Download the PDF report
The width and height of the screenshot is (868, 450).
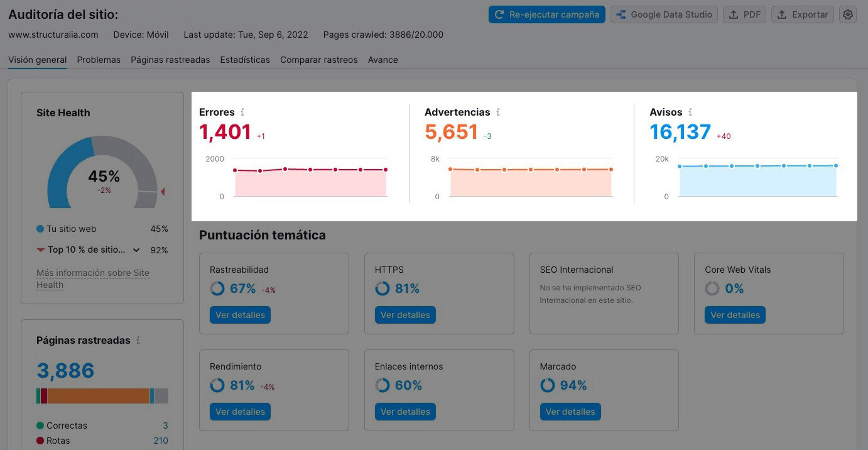[x=744, y=14]
